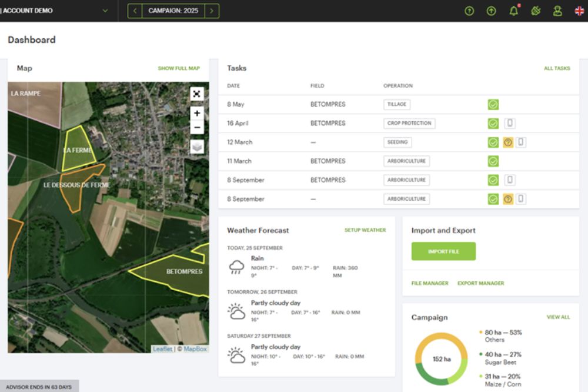
Task: Open the help icon in top bar
Action: point(469,11)
